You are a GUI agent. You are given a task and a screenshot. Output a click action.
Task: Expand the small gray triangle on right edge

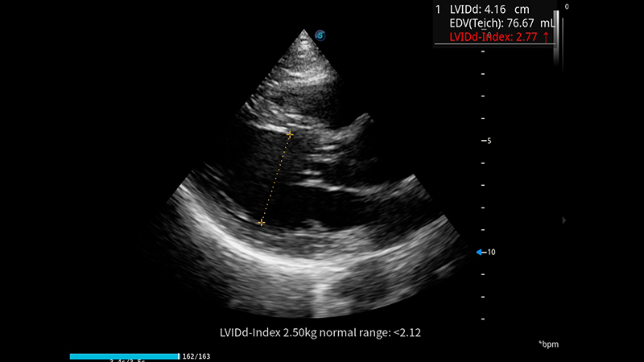click(563, 220)
